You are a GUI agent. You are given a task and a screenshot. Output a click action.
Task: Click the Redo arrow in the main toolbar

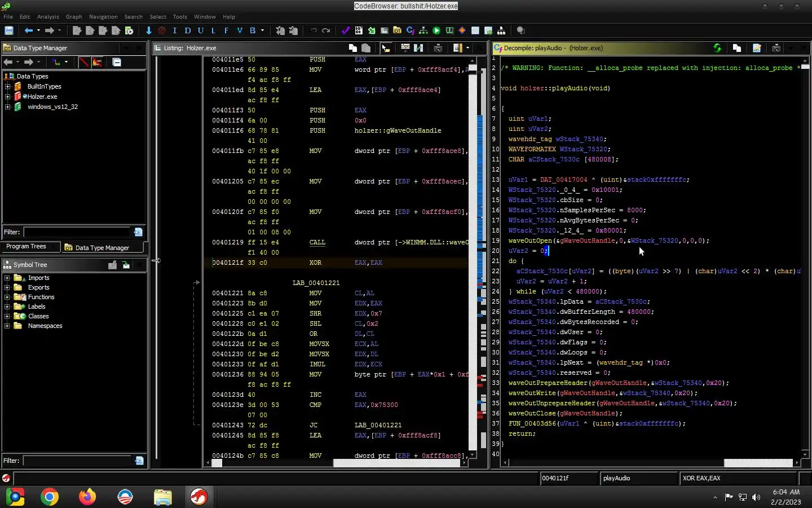tap(326, 30)
